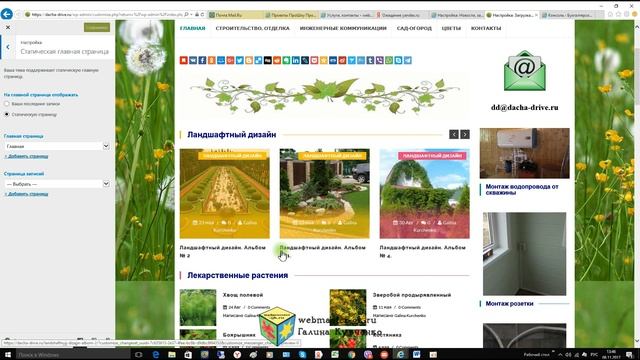The width and height of the screenshot is (640, 360).
Task: Click the Сохранить publish button
Action: click(x=97, y=27)
